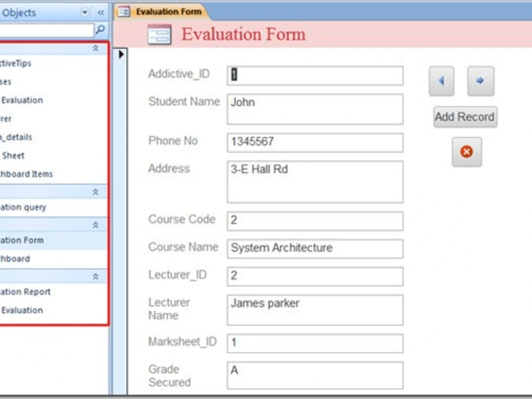Collapse the Forms group chevron
Screen dimensions: 532x399
[96, 225]
